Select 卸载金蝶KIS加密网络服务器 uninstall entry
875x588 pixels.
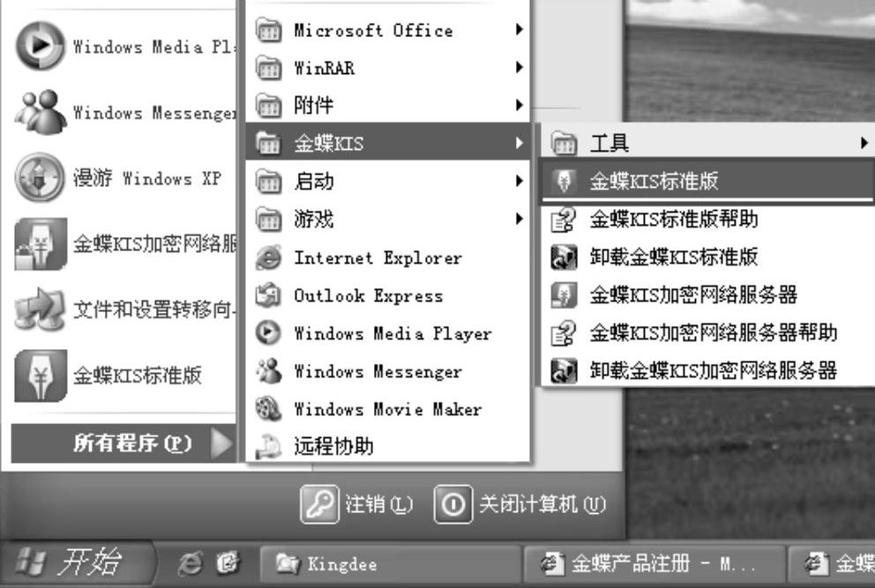(707, 370)
